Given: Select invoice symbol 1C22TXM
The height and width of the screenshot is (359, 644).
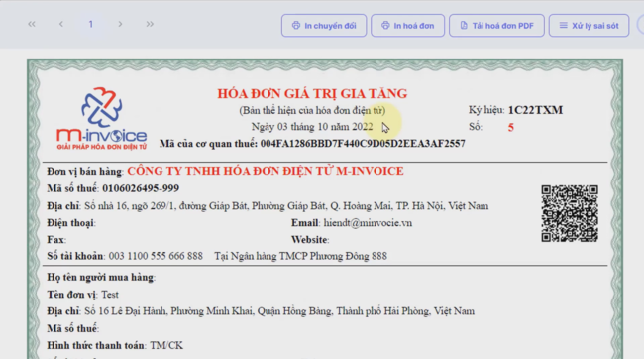Looking at the screenshot, I should point(535,110).
